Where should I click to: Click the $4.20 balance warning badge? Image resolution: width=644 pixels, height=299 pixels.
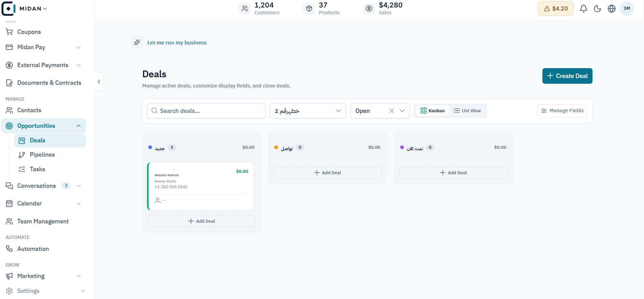coord(556,8)
